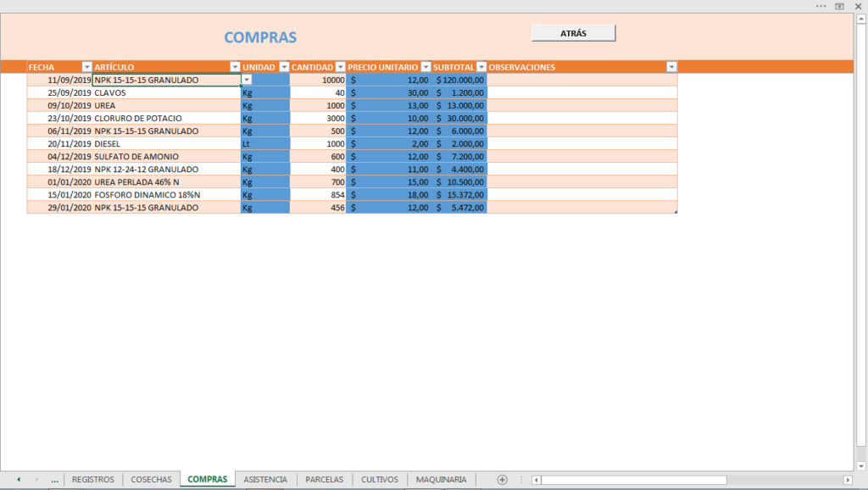
Task: Expand the CANTIDAD filter arrow
Action: [341, 67]
